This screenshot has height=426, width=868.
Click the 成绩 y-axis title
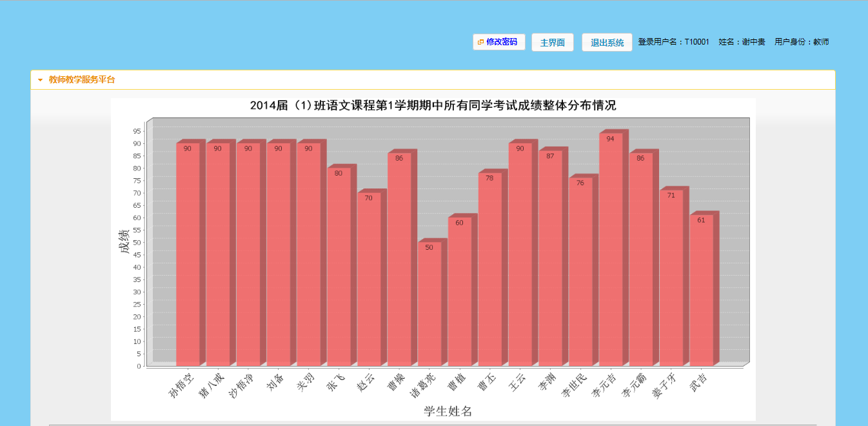(x=124, y=242)
